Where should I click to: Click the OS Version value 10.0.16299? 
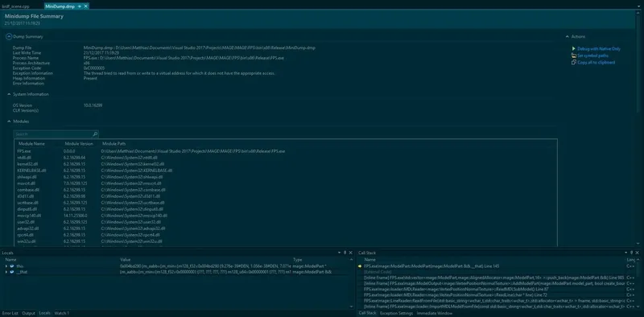tap(93, 105)
